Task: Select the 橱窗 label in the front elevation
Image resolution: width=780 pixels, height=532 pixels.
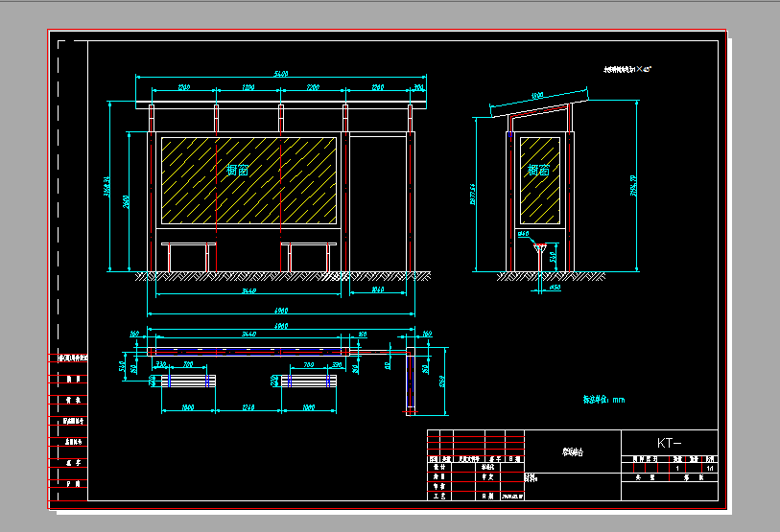Action: coord(238,170)
